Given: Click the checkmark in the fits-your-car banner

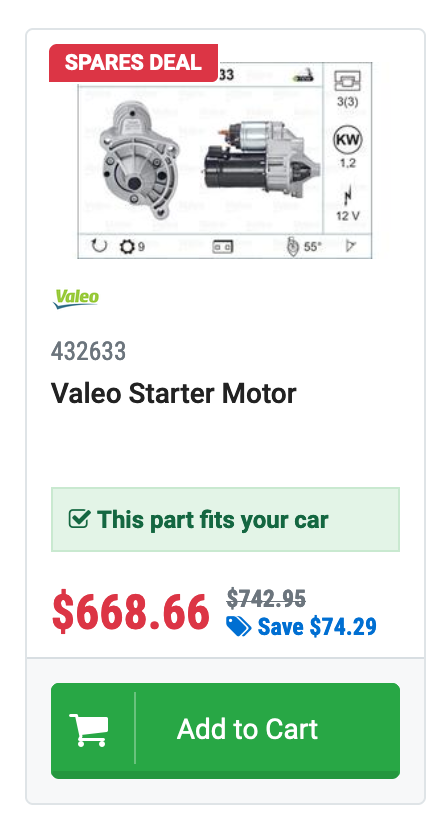Looking at the screenshot, I should point(79,519).
